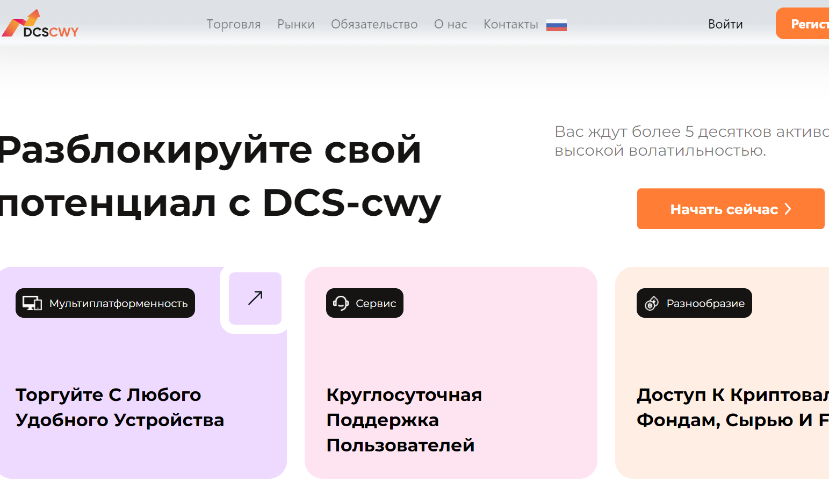The image size is (829, 504).
Task: Navigate to Контакты
Action: [510, 25]
